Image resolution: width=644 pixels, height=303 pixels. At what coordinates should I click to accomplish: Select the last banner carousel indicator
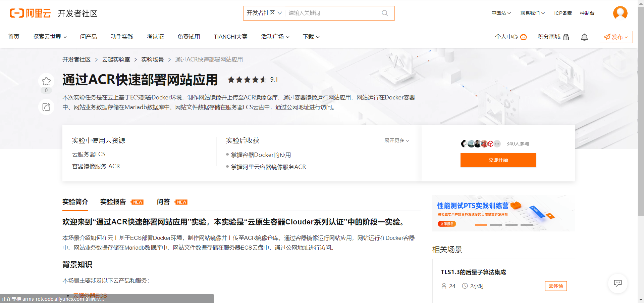pyautogui.click(x=526, y=225)
